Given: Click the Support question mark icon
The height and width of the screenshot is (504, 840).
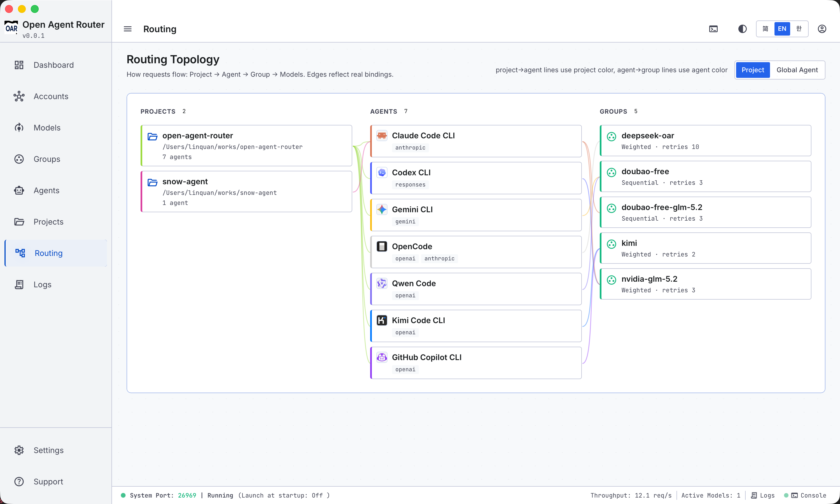Looking at the screenshot, I should coord(19,482).
